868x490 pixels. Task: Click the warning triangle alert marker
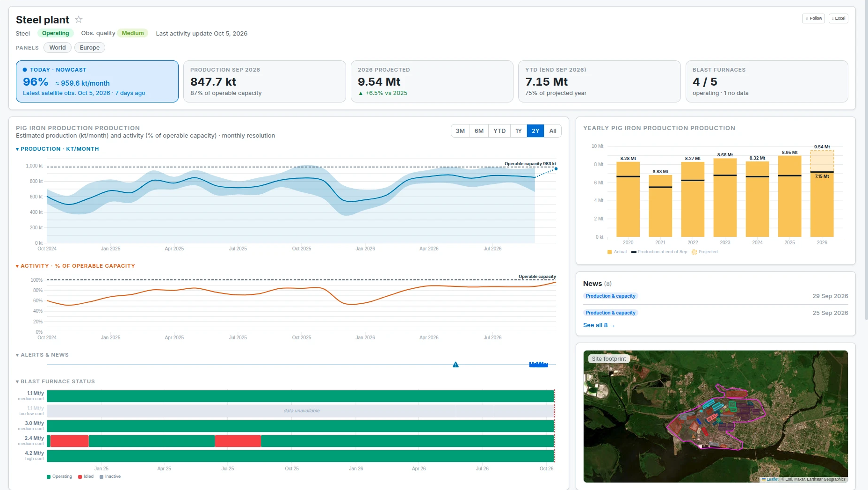(456, 365)
